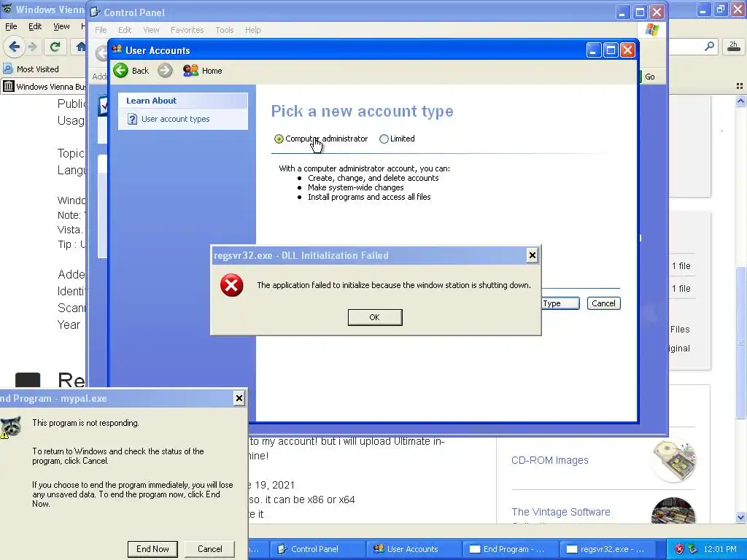Open the Tools menu in Control Panel
The height and width of the screenshot is (560, 747).
[225, 30]
